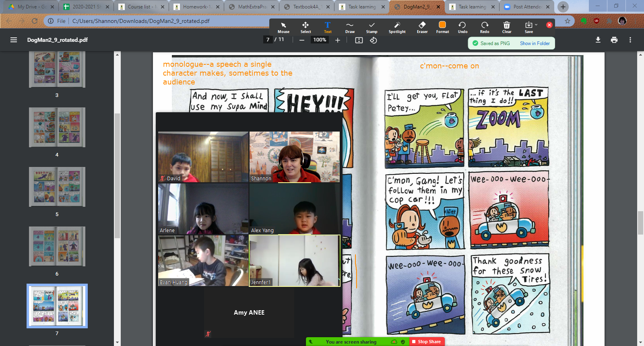Close the annotation toolbar with red X
The image size is (644, 346).
point(549,25)
